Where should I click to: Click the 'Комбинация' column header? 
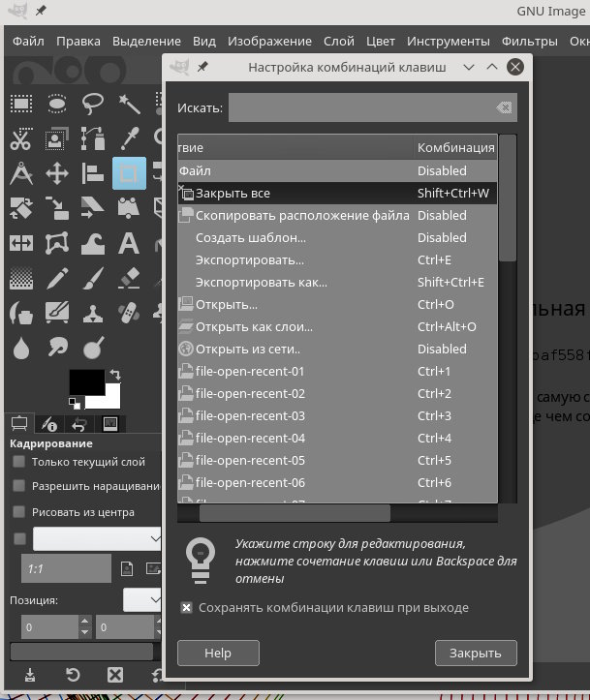[455, 147]
